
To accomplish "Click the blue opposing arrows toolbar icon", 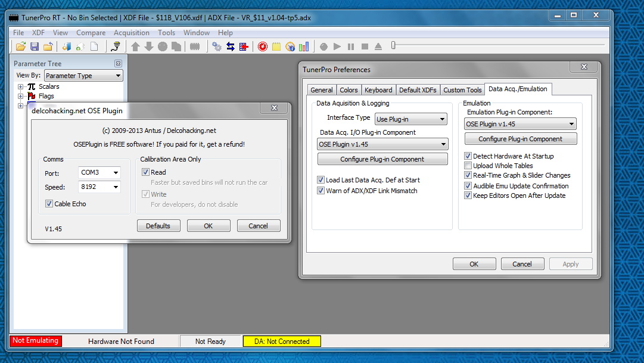I will coord(231,46).
